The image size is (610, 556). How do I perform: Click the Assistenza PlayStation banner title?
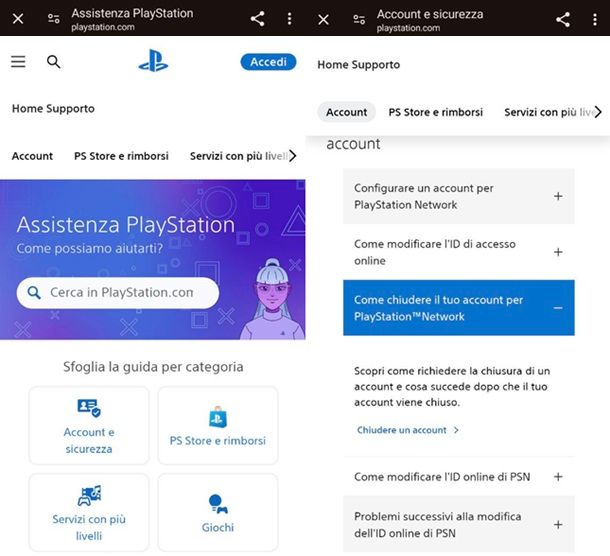coord(126,225)
